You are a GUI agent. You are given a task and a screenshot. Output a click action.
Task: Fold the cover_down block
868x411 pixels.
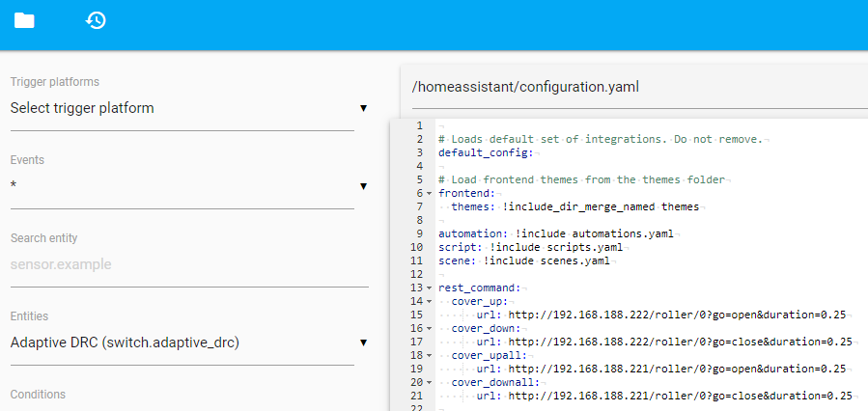(x=430, y=328)
